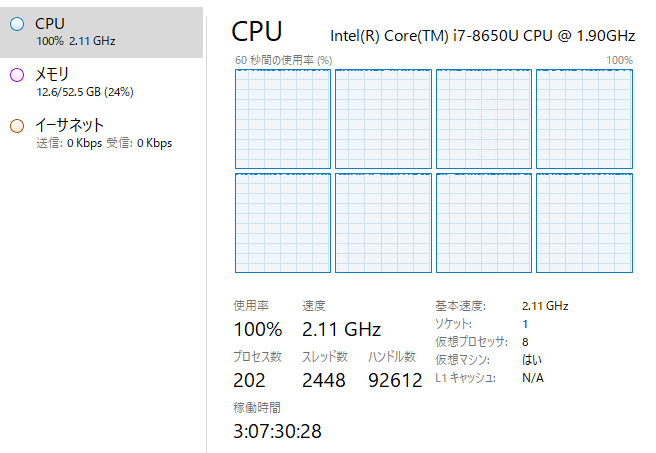Click the third graph in bottom row
The image size is (656, 453).
click(x=484, y=223)
